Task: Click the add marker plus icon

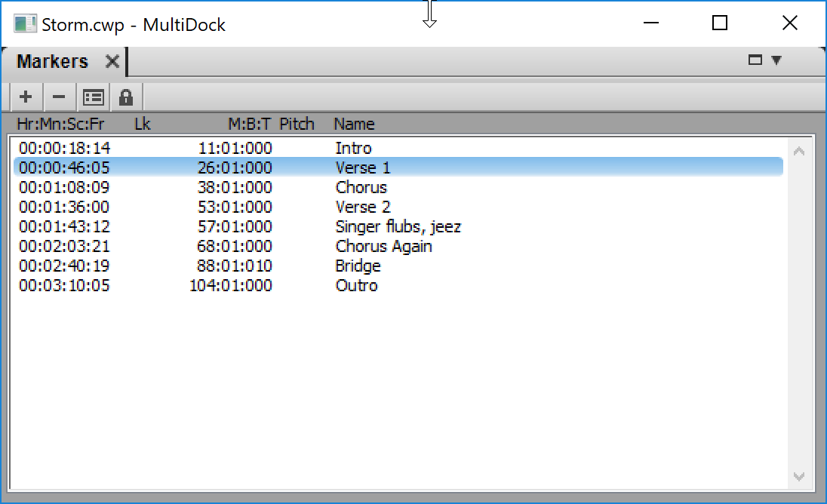Action: tap(26, 97)
